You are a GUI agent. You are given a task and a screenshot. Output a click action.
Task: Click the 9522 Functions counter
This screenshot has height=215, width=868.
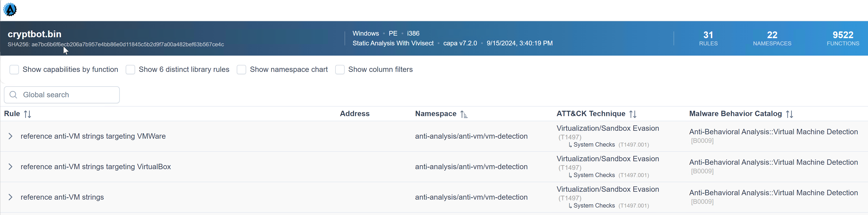pyautogui.click(x=843, y=38)
